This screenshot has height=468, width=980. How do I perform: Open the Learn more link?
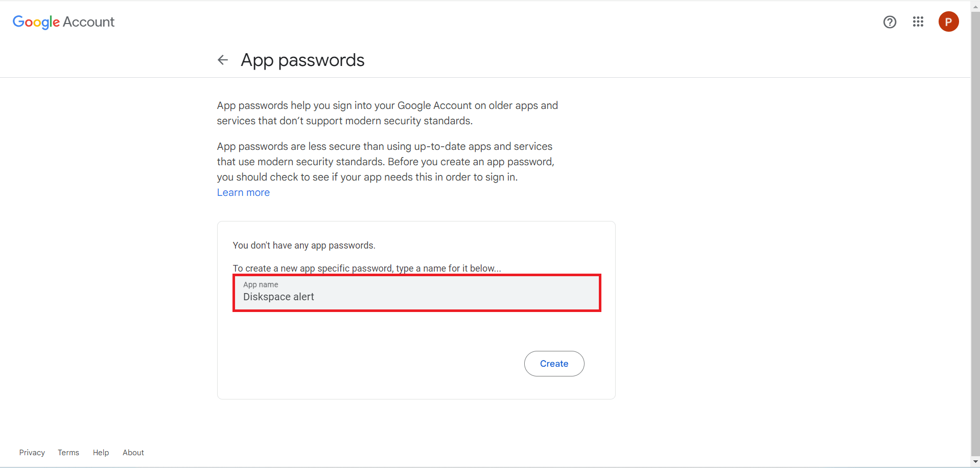coord(243,192)
